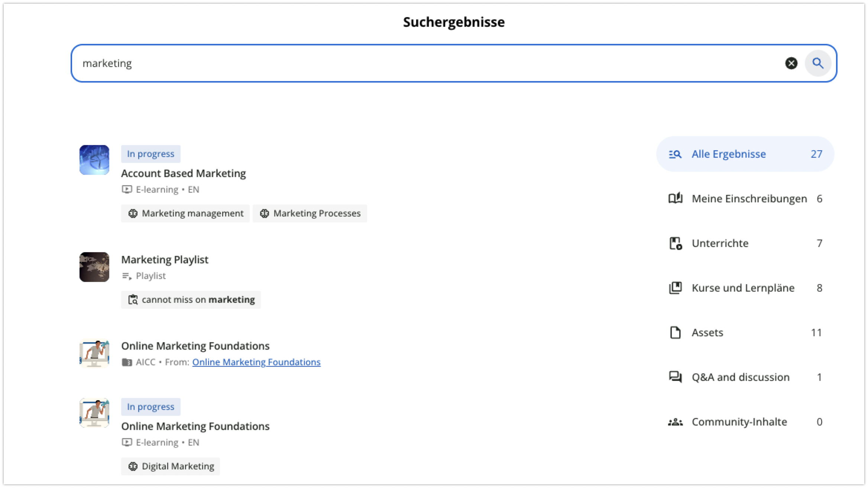Open the AICC Online Marketing Foundations thumbnail
The height and width of the screenshot is (488, 868).
coord(94,353)
